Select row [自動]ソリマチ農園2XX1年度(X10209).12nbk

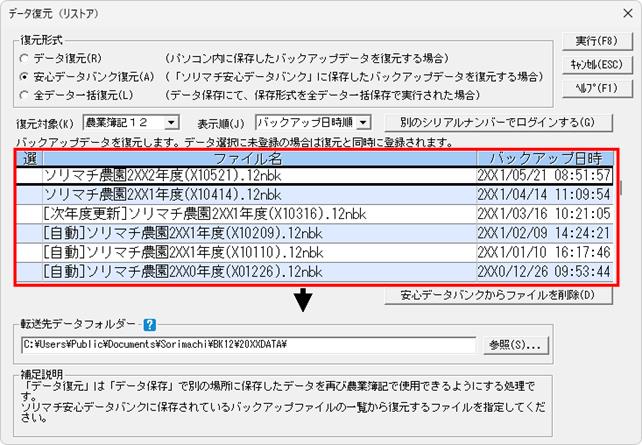coord(314,233)
